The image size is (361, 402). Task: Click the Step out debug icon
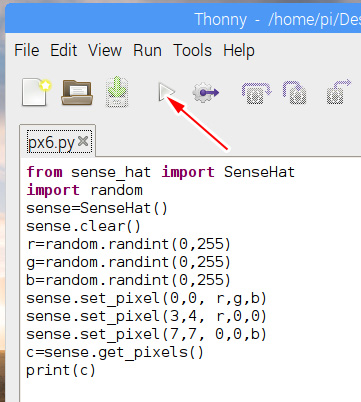338,92
